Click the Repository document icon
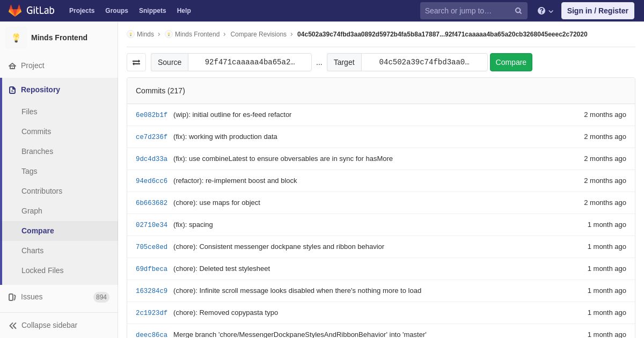The height and width of the screenshot is (338, 644). coord(12,90)
